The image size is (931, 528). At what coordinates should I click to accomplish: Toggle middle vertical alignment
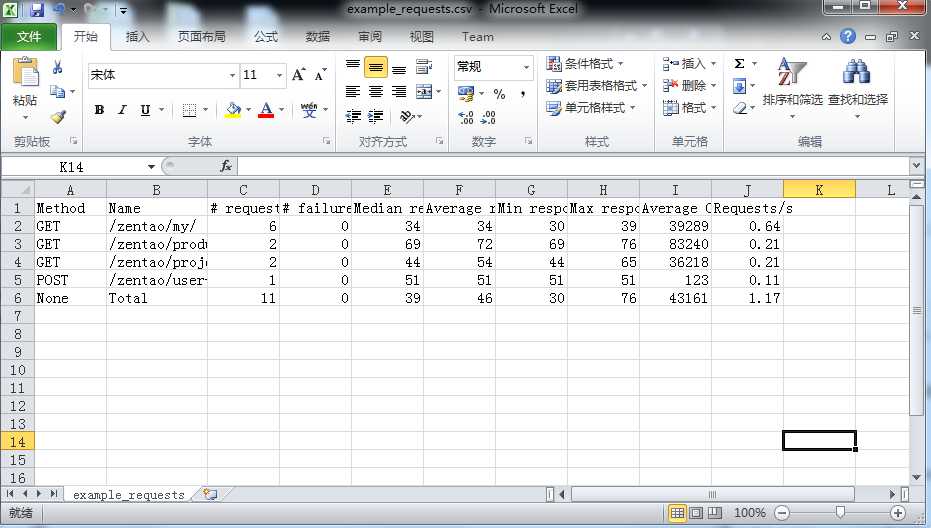[x=375, y=67]
